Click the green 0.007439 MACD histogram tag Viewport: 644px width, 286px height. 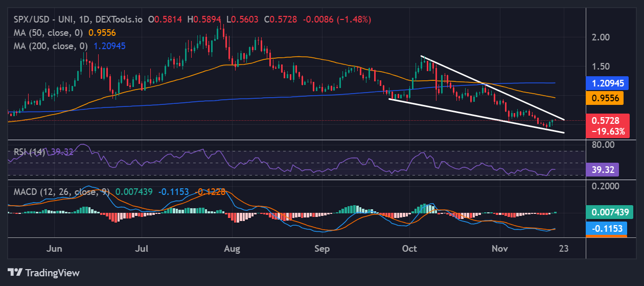[x=609, y=212]
